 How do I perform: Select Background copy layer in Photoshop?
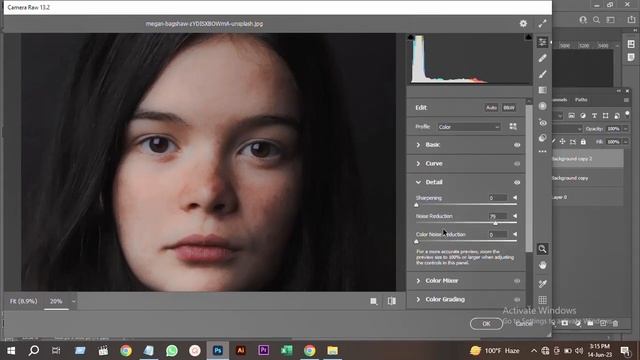tap(587, 178)
